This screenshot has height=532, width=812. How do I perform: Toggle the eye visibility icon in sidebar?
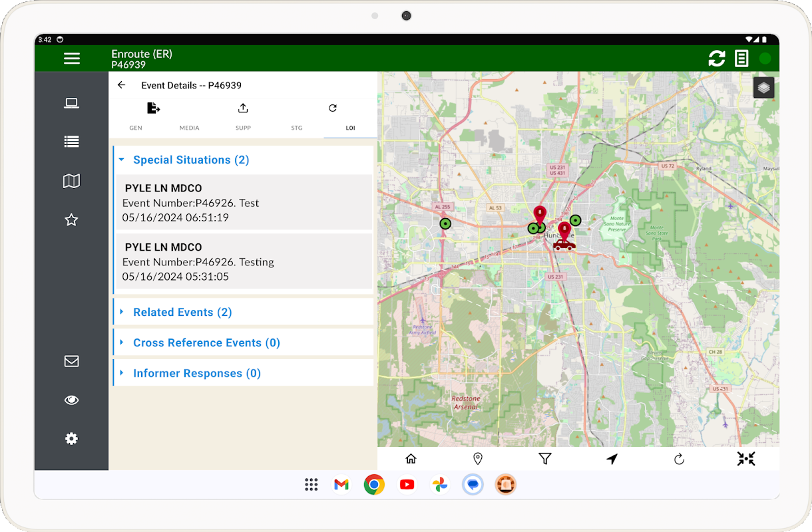(x=71, y=400)
